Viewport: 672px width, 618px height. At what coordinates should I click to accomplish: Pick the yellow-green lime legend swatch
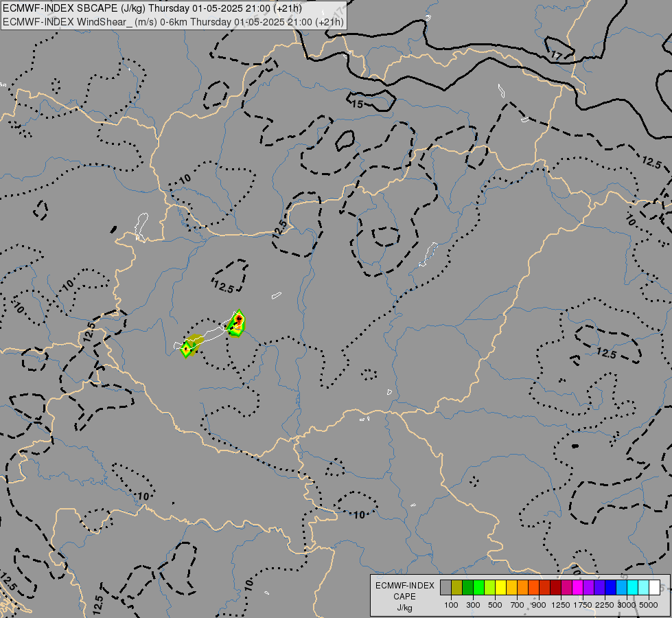pos(489,587)
